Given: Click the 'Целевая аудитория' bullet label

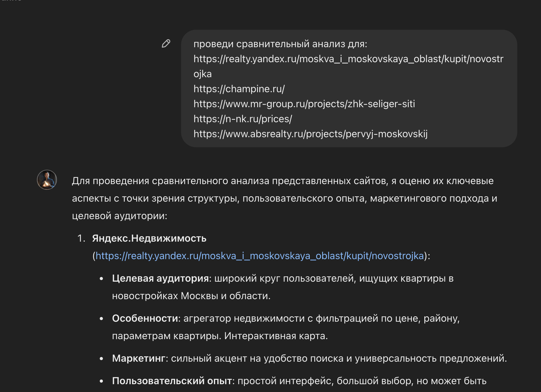Looking at the screenshot, I should 161,278.
